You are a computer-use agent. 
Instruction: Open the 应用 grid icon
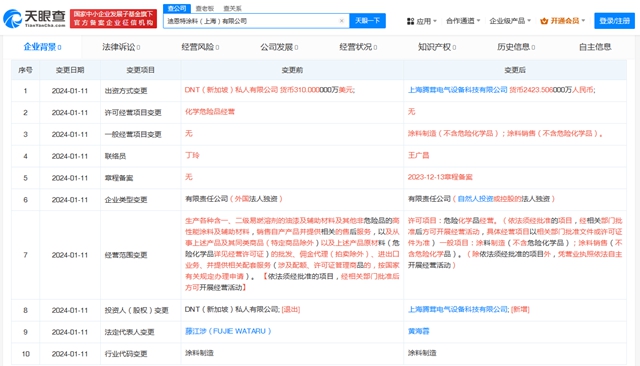coord(410,21)
